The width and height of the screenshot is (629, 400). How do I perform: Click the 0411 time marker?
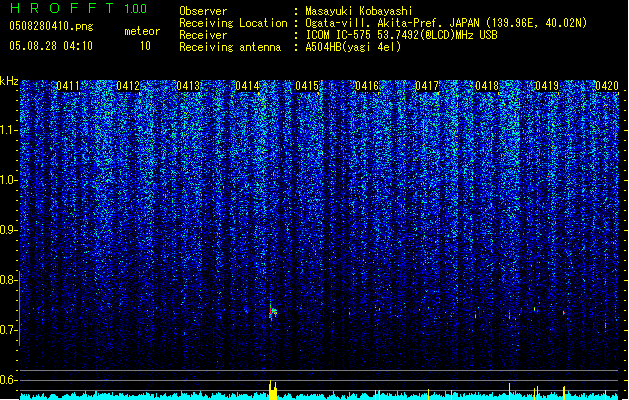pyautogui.click(x=68, y=86)
